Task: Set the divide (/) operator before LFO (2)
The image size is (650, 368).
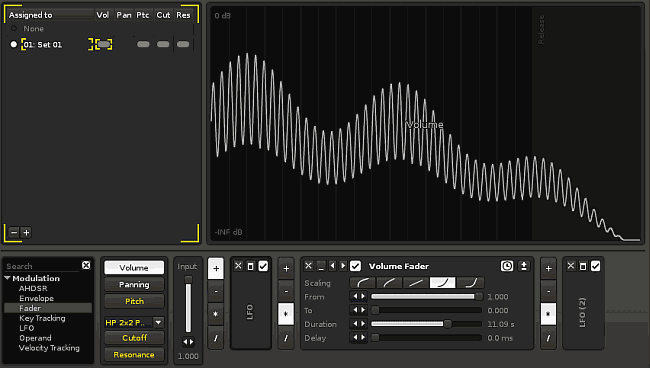Action: coord(548,338)
